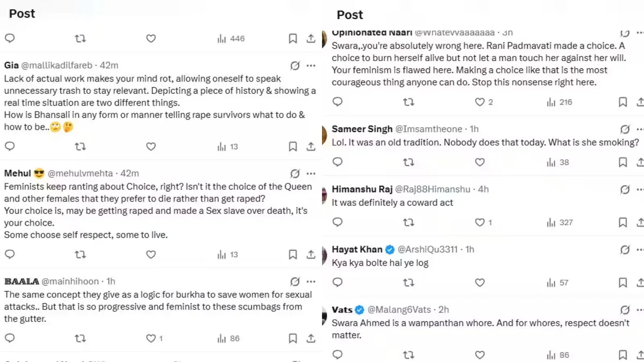Screen dimensions: 644x362
Task: Repost Sameer Singh's comment
Action: (x=408, y=162)
